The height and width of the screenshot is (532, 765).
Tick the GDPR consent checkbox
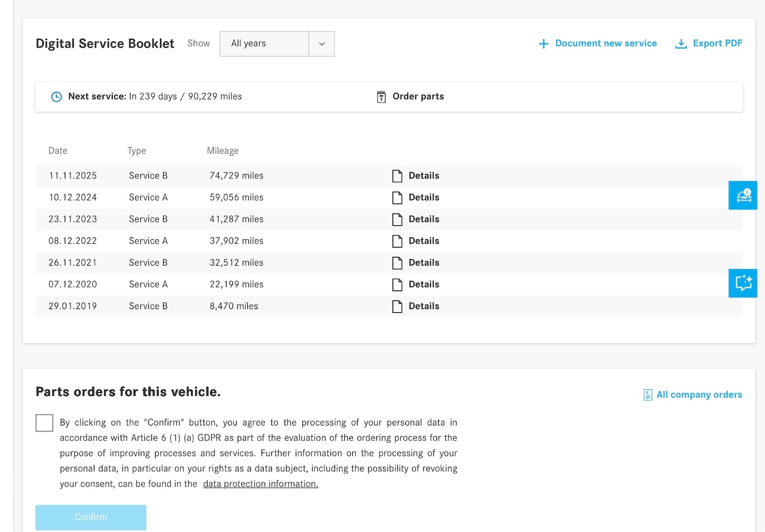coord(44,423)
